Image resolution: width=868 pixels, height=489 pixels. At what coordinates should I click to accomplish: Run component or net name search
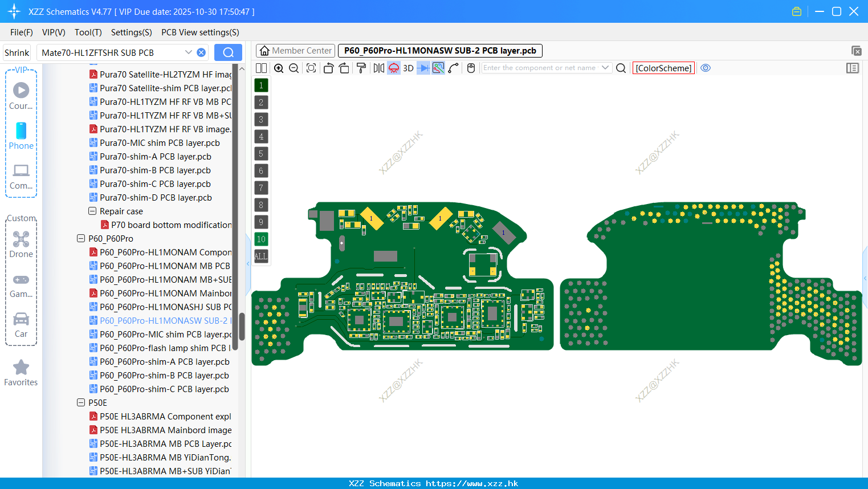(621, 68)
